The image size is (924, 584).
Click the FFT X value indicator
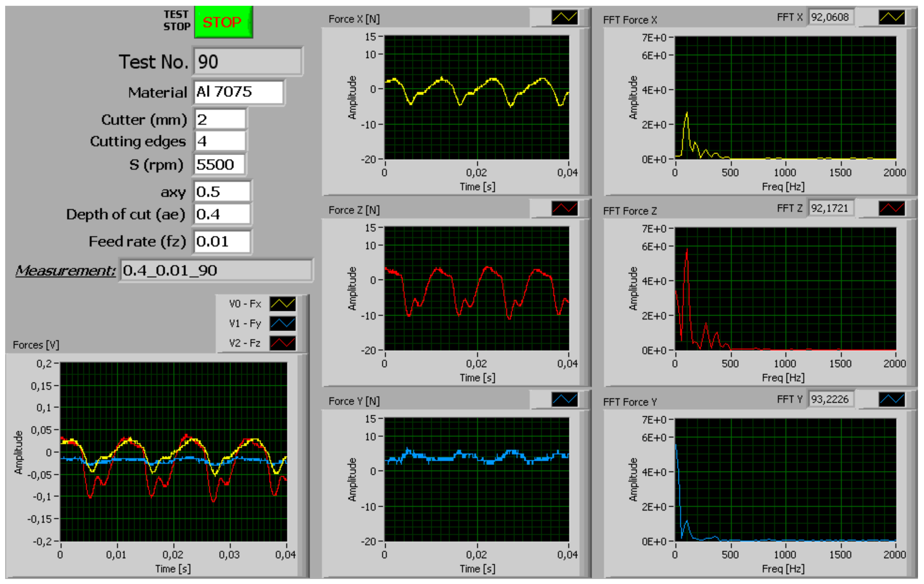pos(830,17)
